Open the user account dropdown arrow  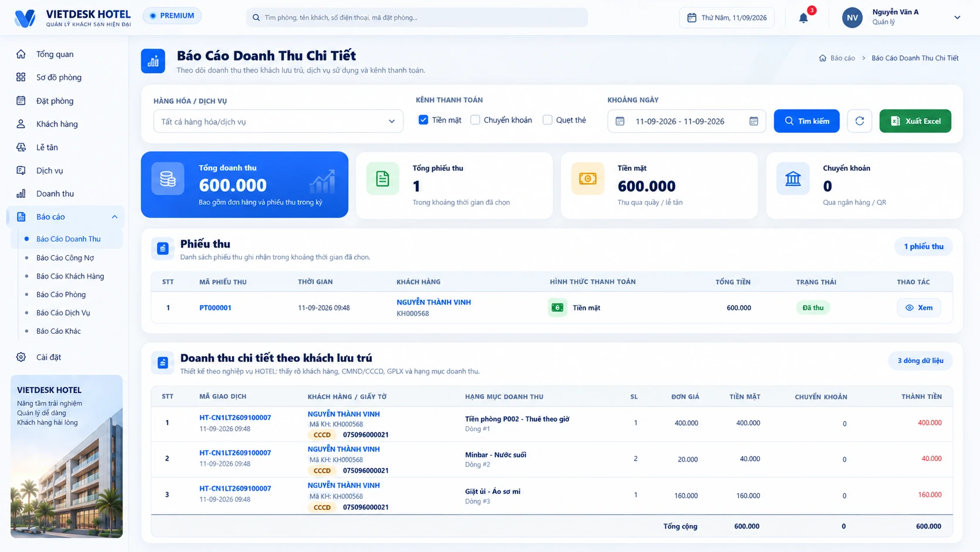957,18
